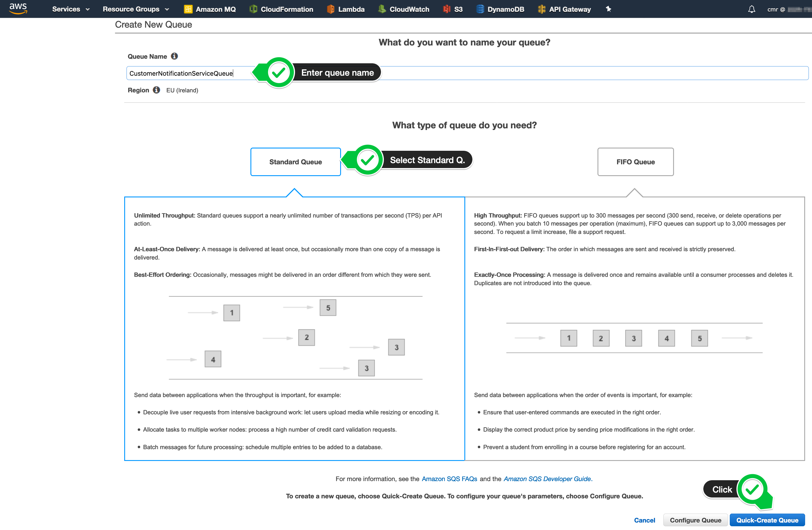Click the 'At-Least-Once Delivery:' label
812x530 pixels.
pyautogui.click(x=167, y=249)
